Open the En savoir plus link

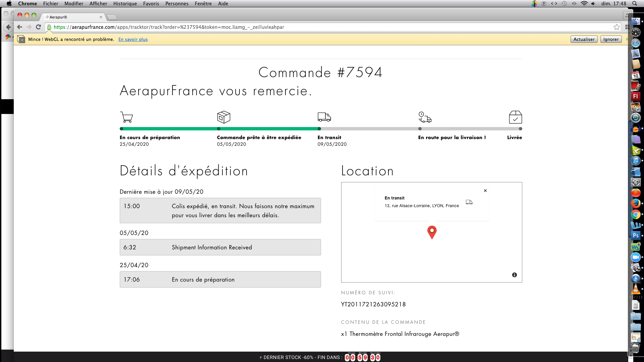[x=133, y=39]
